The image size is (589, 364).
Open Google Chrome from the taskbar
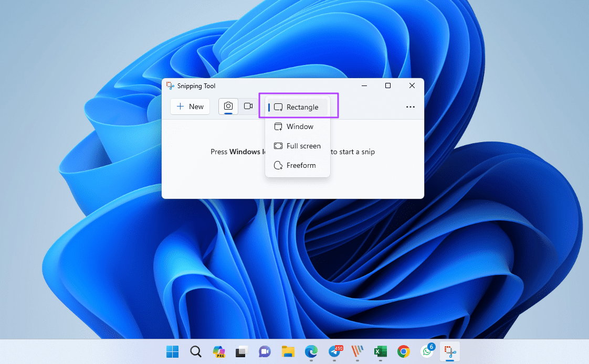pos(403,351)
